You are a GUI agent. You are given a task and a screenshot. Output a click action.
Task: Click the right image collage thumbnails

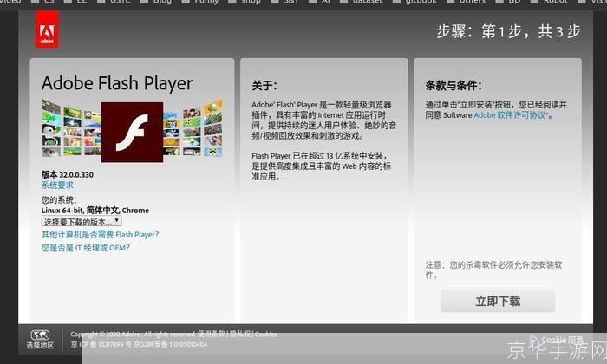pos(193,128)
